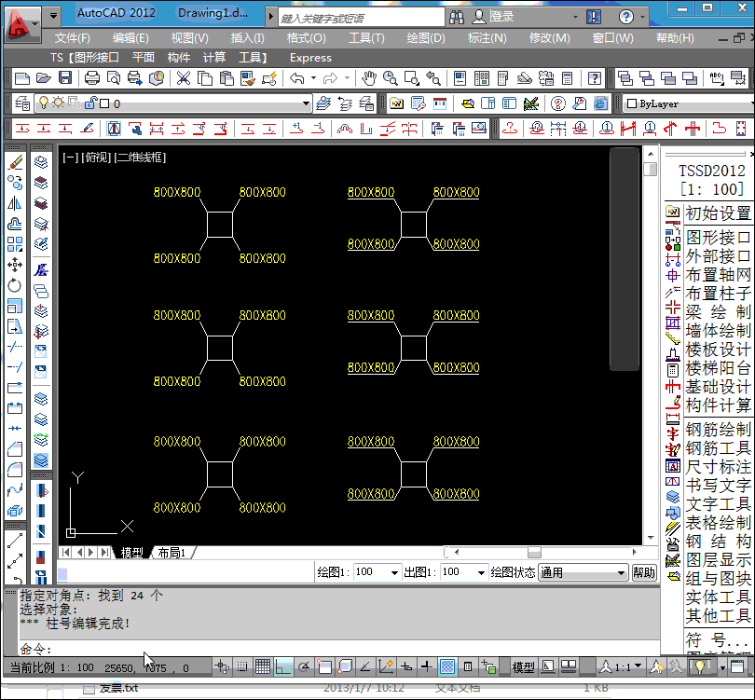Click the Undo arrow
The height and width of the screenshot is (700, 755).
pos(297,77)
